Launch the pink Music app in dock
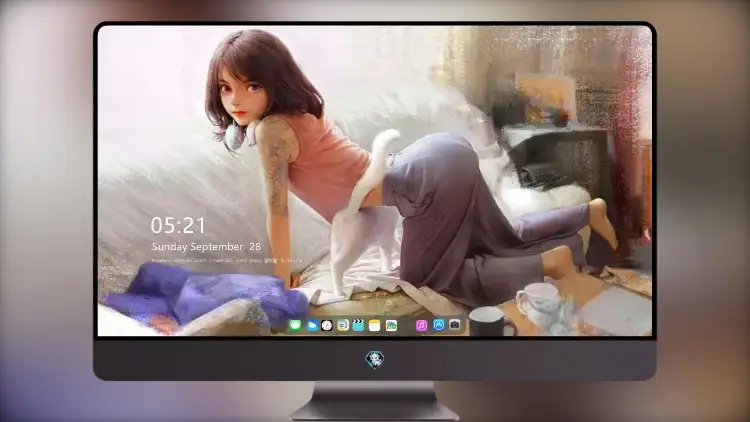 (x=421, y=325)
